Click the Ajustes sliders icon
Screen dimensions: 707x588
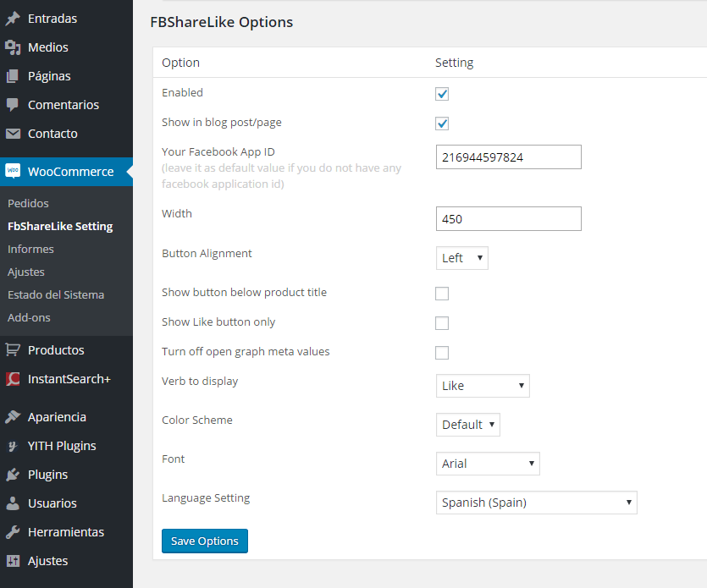pyautogui.click(x=13, y=561)
